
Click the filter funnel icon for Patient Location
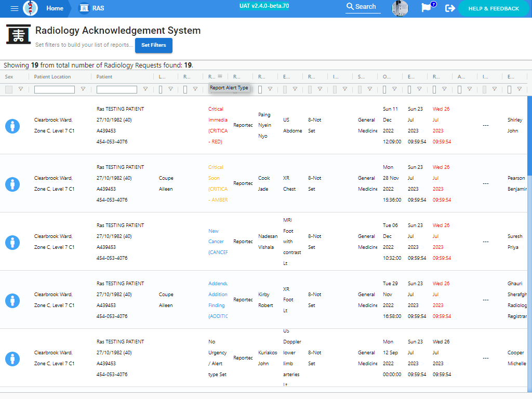(83, 89)
